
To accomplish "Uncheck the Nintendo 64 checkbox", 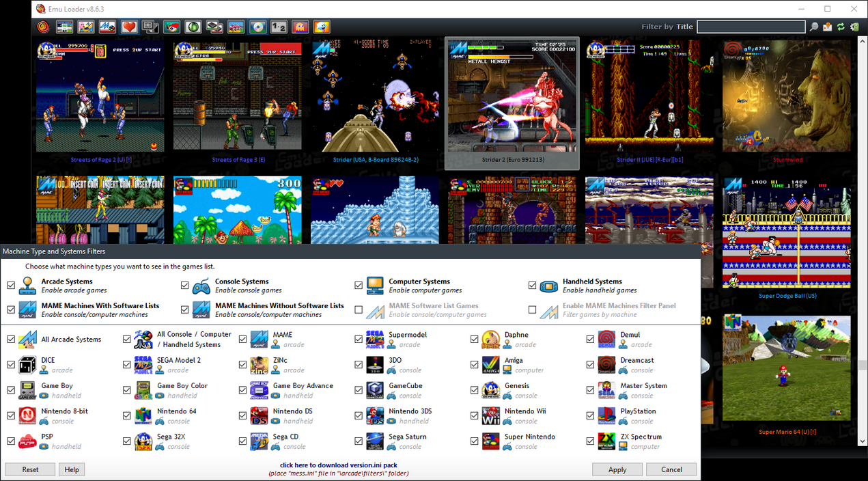I will click(127, 416).
